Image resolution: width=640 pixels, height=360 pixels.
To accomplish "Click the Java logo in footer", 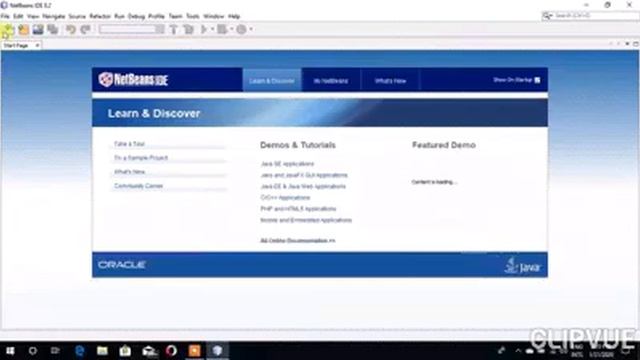I will (x=523, y=266).
